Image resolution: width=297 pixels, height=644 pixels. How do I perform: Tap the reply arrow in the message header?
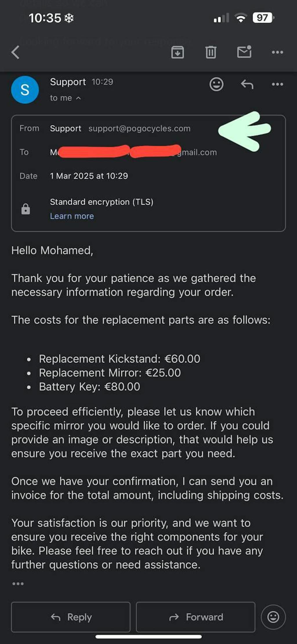pyautogui.click(x=247, y=84)
